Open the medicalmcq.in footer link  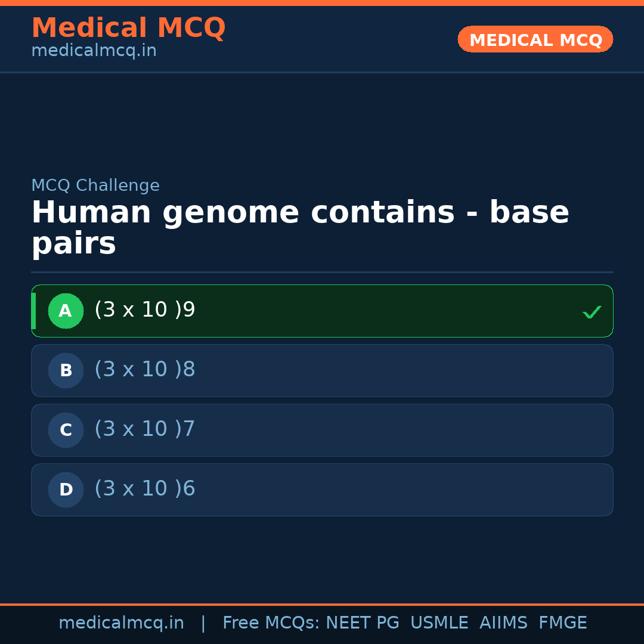pos(121,623)
